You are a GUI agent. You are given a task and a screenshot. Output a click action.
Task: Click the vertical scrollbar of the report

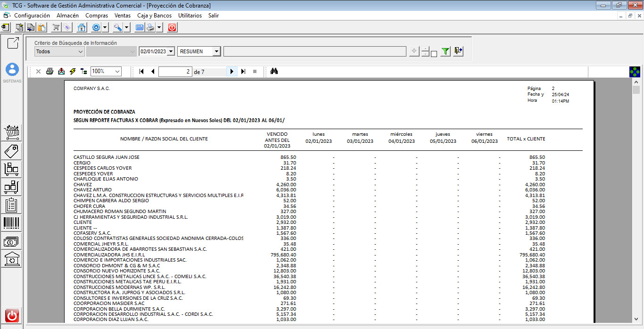(636, 189)
